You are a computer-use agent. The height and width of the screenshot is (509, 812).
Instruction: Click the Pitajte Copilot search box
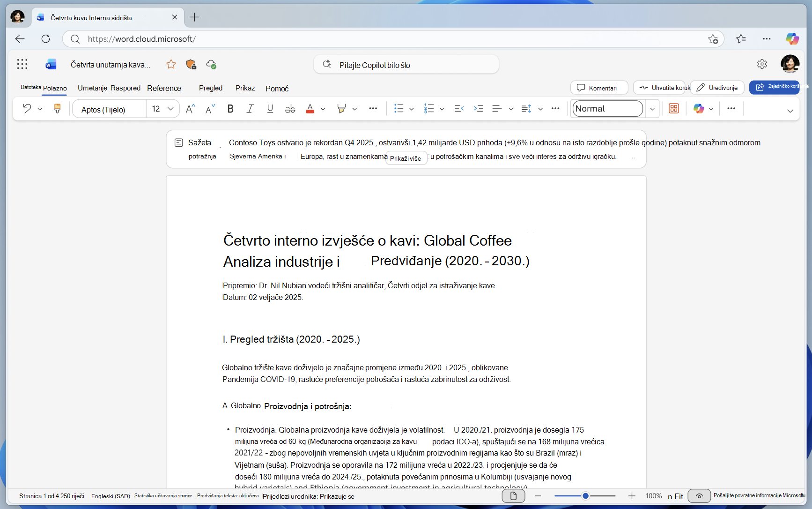(x=406, y=65)
